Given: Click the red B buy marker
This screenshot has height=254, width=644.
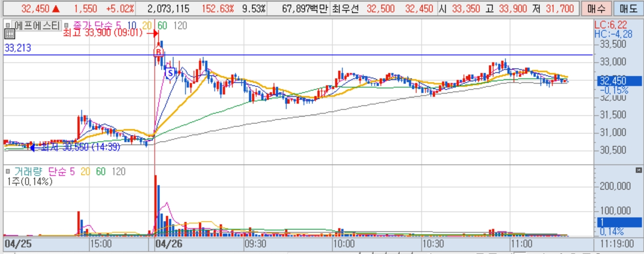Looking at the screenshot, I should click(159, 52).
